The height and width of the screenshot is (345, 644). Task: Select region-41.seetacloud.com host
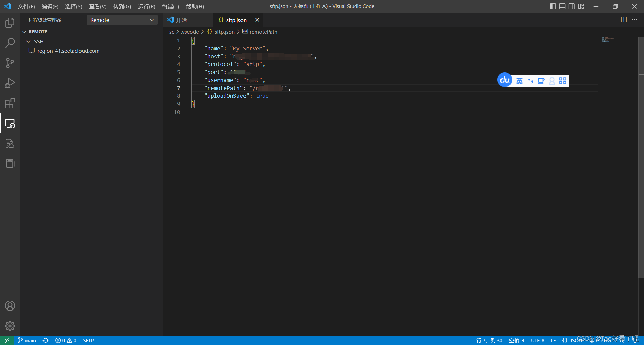[68, 51]
